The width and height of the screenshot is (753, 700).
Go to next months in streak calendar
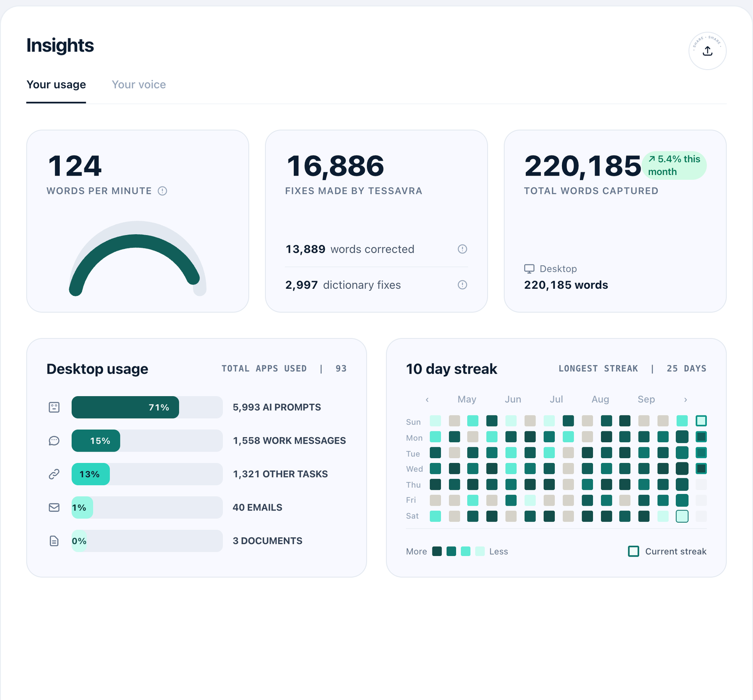[685, 399]
